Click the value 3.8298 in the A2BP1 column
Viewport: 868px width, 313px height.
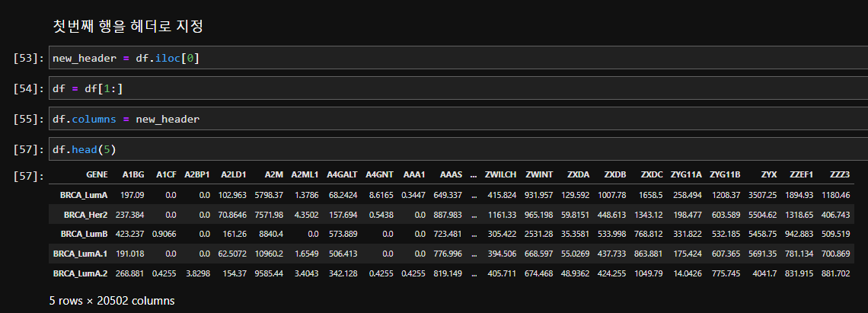click(197, 273)
